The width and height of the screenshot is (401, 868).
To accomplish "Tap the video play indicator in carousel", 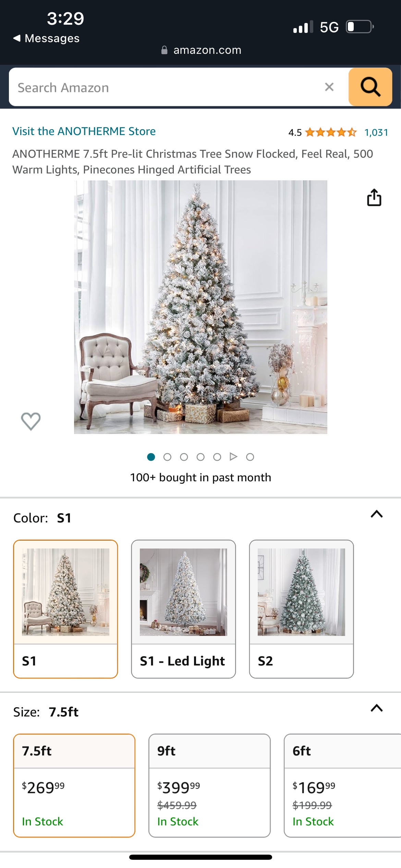I will point(233,457).
